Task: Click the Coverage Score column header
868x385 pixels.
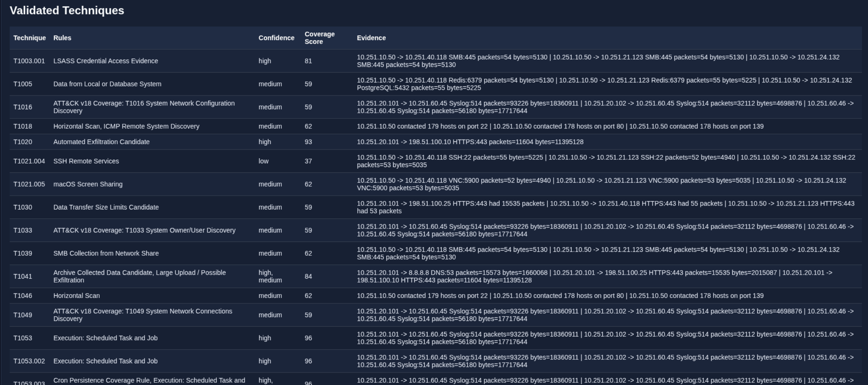Action: click(x=319, y=38)
